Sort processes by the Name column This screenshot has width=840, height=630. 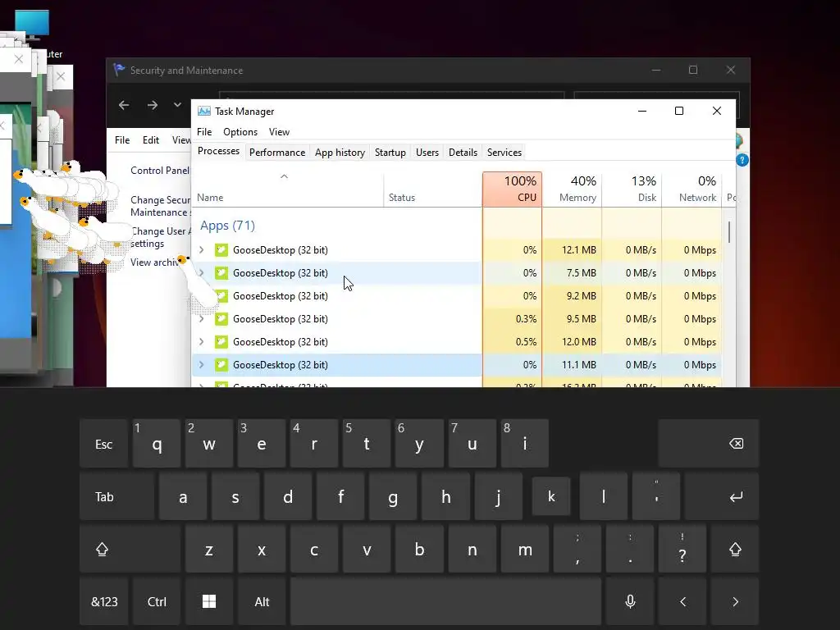tap(288, 189)
